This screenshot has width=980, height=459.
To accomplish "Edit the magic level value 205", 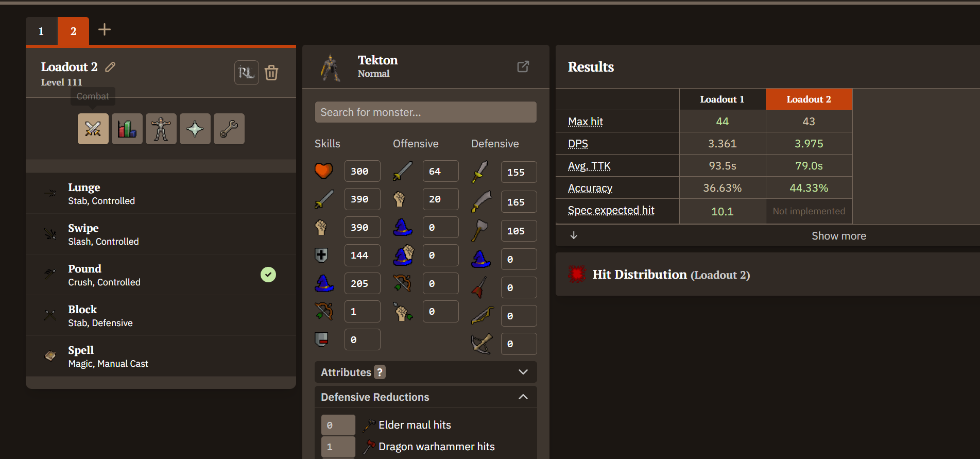I will [363, 283].
